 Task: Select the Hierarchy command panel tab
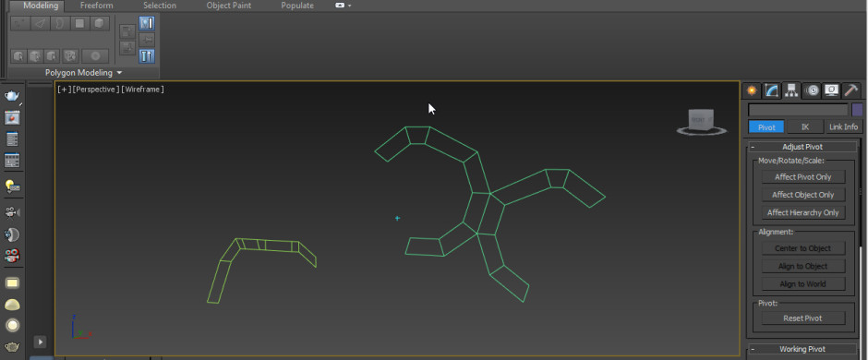click(791, 90)
